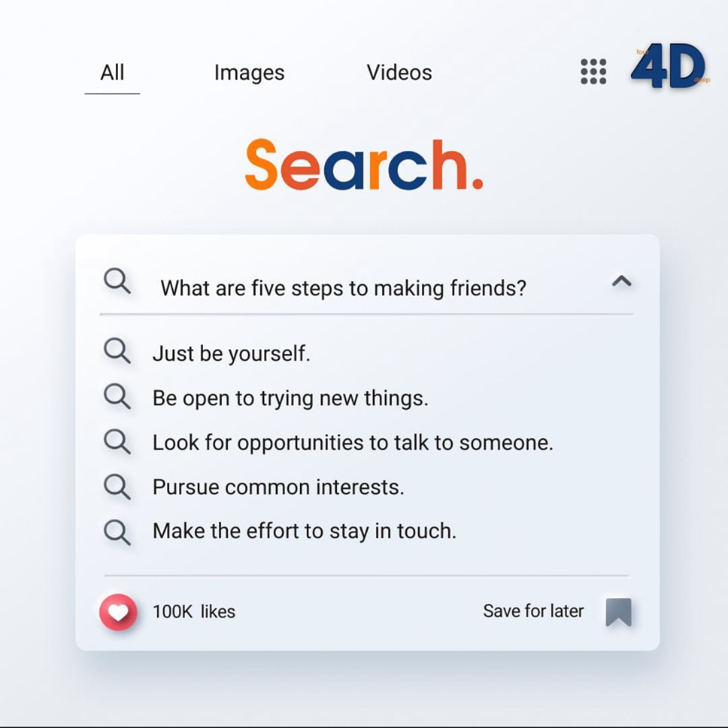Click the search icon near 'Make the effort to stay in touch'
Image resolution: width=728 pixels, height=728 pixels.
[118, 531]
